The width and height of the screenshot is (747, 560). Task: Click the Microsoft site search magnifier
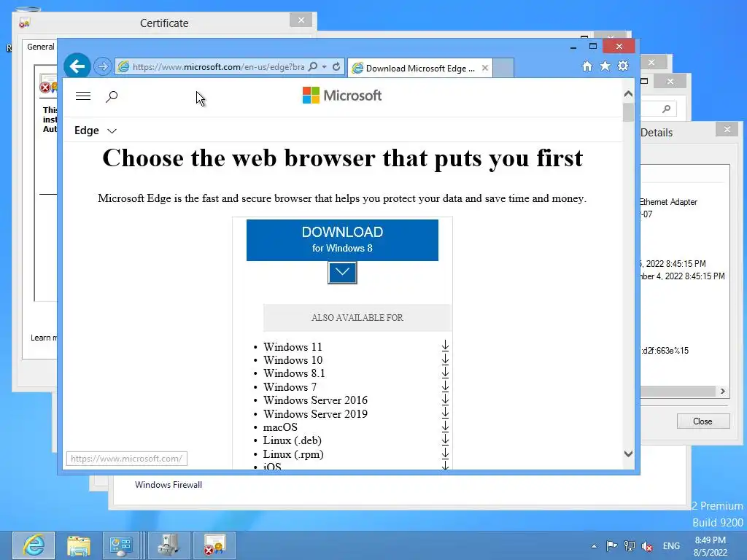tap(112, 97)
